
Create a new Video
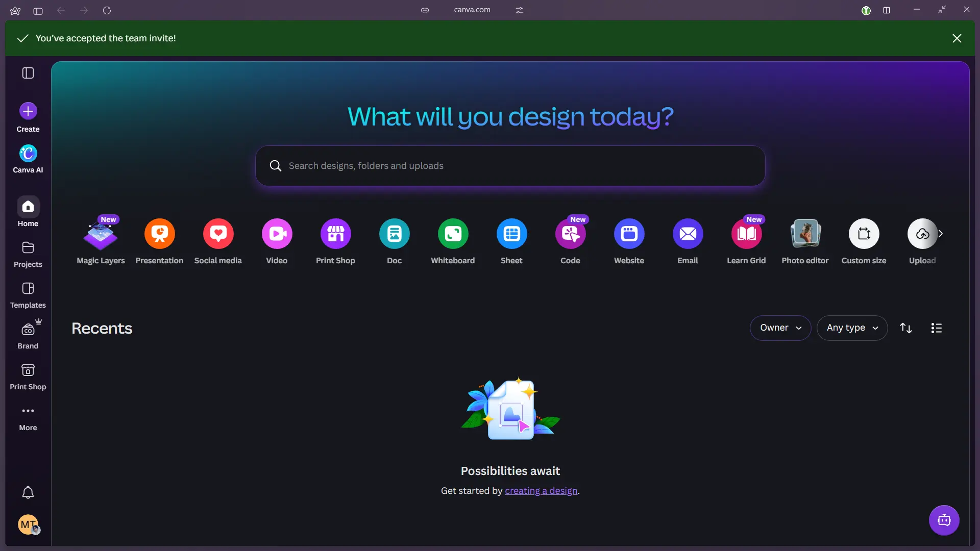coord(277,241)
